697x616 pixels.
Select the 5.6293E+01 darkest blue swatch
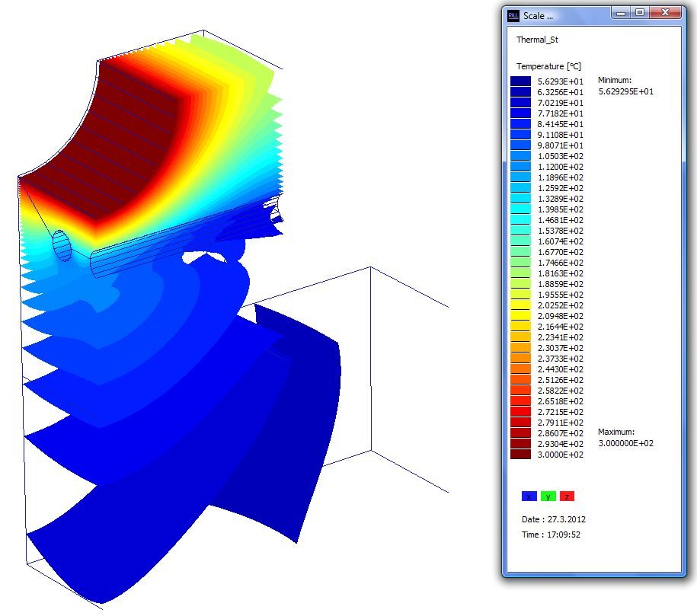(521, 81)
